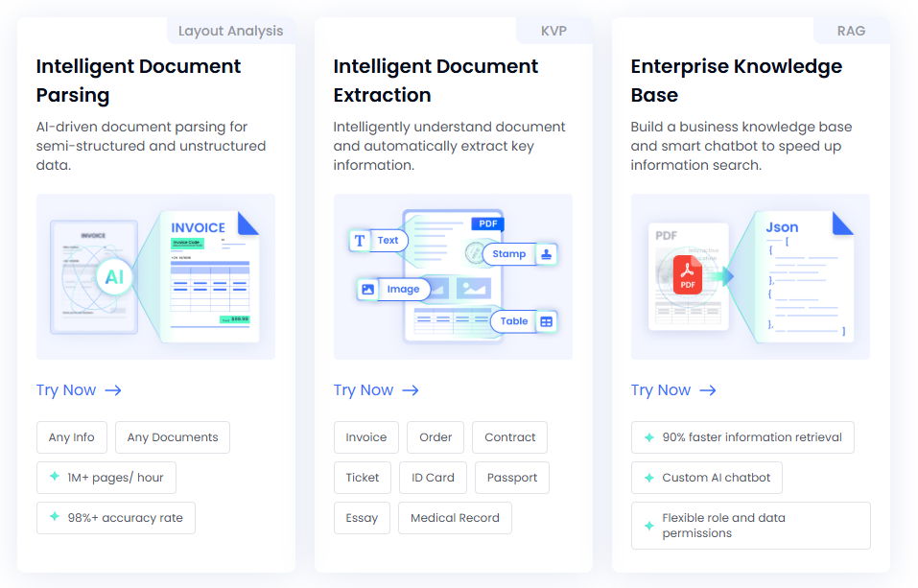Click the sparkle icon beside 98%+ accuracy rate
The height and width of the screenshot is (588, 918).
coord(53,517)
